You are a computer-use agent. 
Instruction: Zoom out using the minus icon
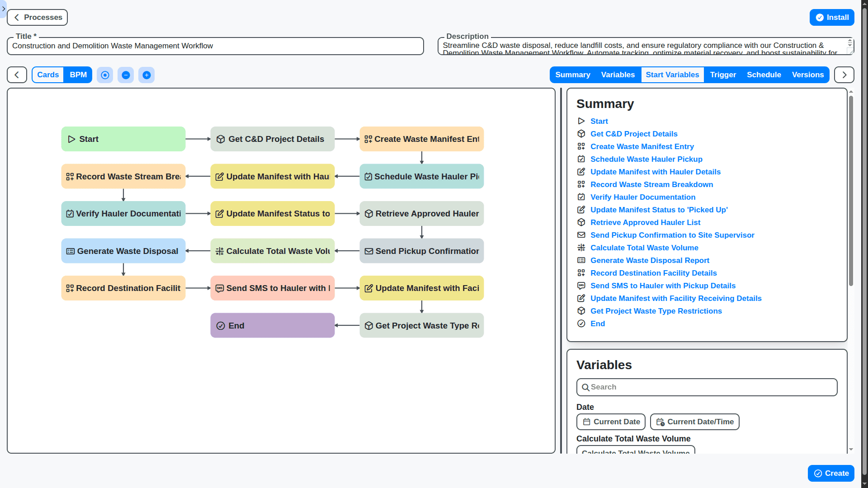(126, 75)
